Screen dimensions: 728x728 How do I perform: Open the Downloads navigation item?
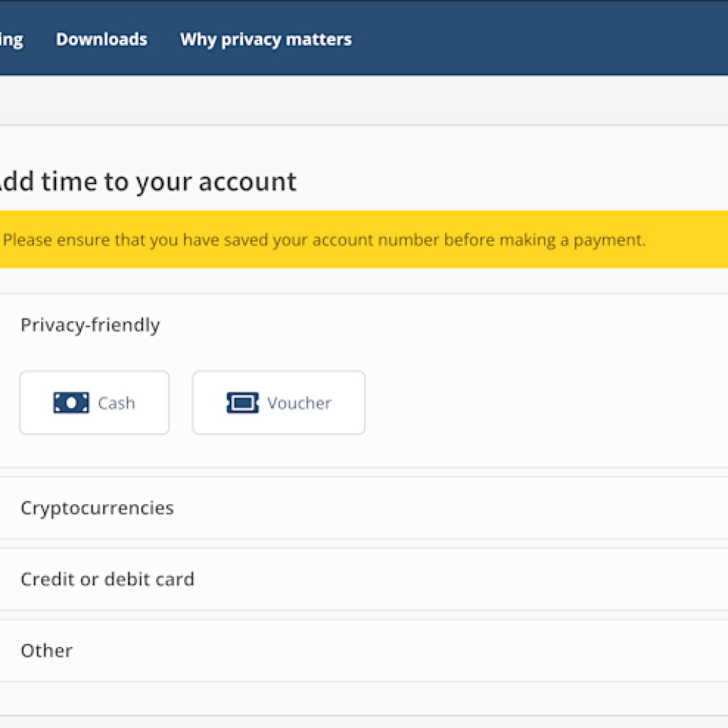coord(102,39)
